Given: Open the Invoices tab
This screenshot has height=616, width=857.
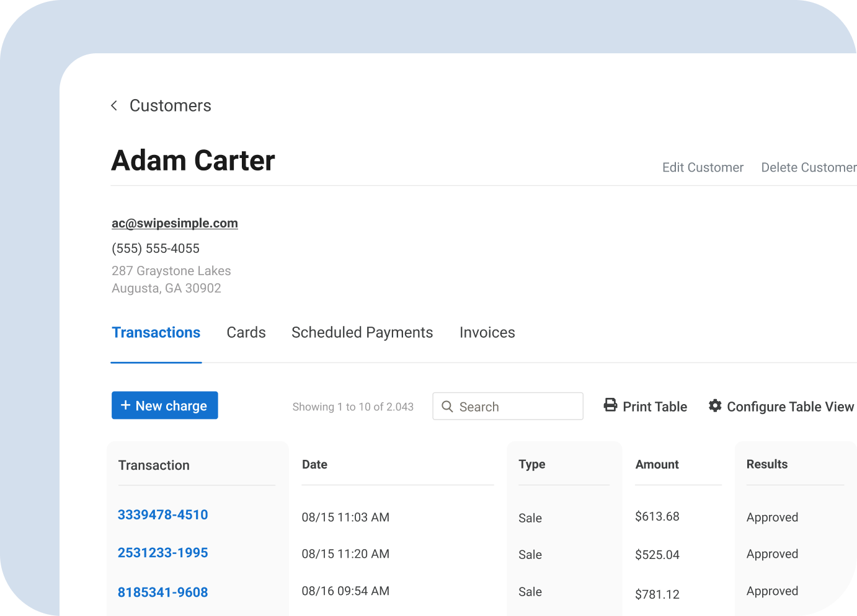Looking at the screenshot, I should point(487,333).
